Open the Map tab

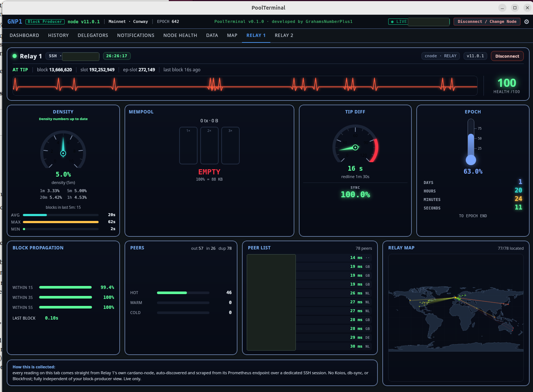coord(232,35)
